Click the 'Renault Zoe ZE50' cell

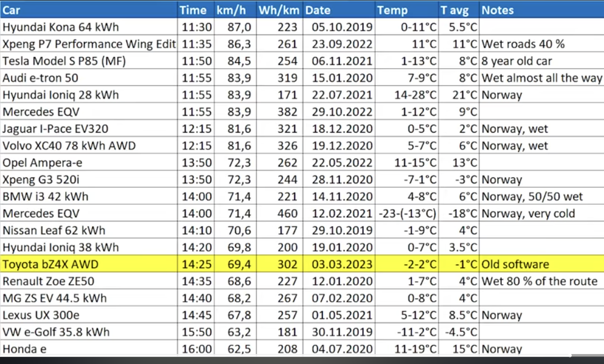pos(89,281)
